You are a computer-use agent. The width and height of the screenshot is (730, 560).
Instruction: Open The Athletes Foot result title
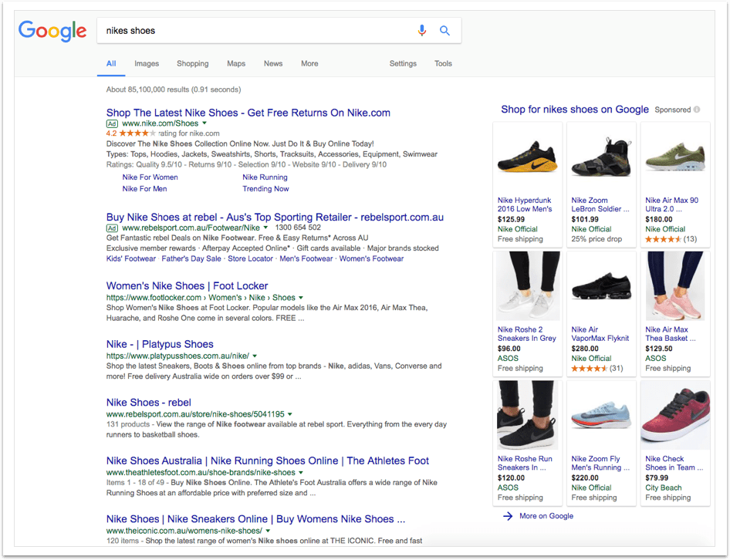[x=267, y=460]
